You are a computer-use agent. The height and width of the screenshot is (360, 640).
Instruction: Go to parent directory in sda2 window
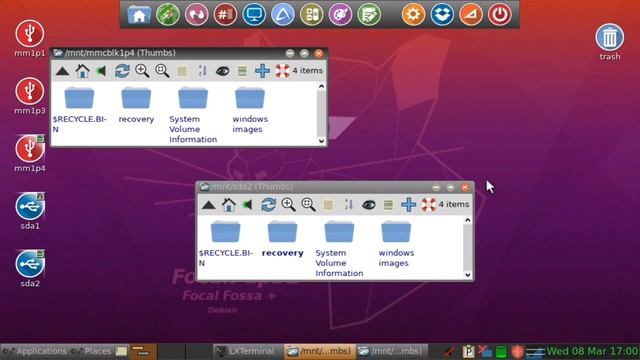[209, 205]
